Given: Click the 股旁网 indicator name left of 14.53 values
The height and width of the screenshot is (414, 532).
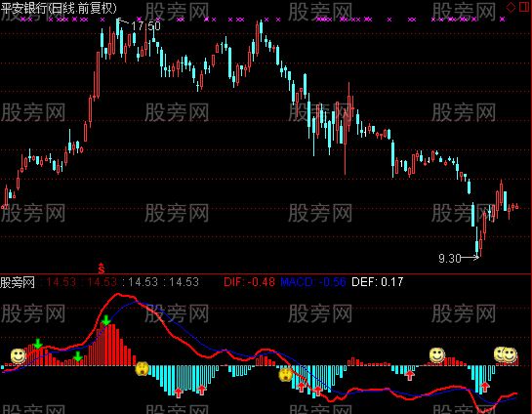Looking at the screenshot, I should pyautogui.click(x=18, y=282).
